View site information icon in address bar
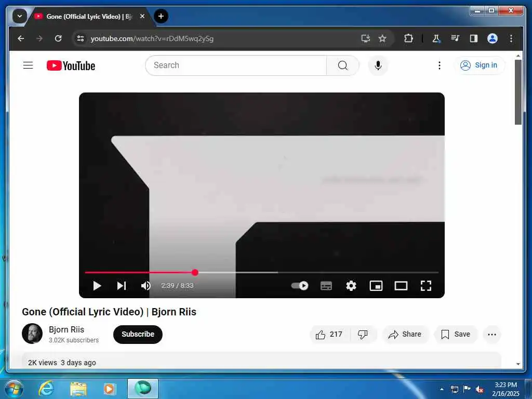 [x=81, y=38]
